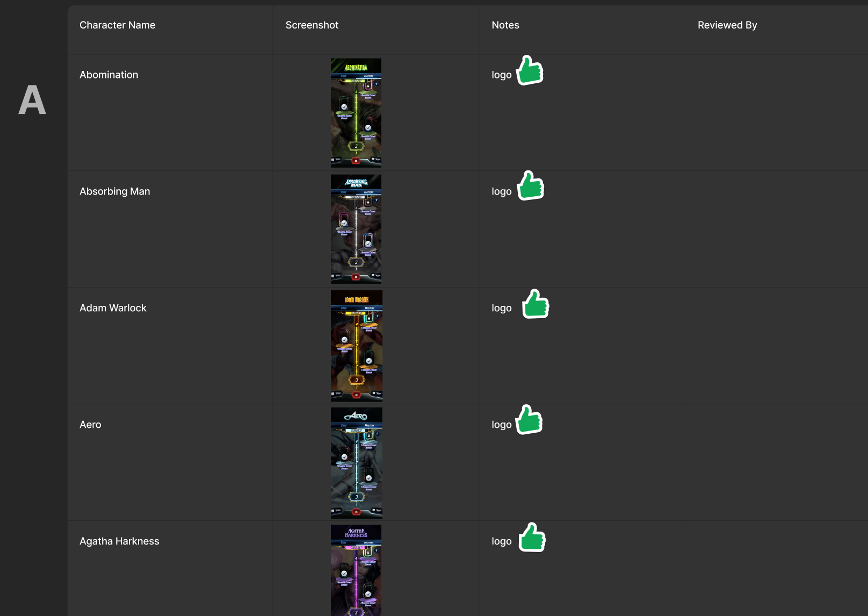868x616 pixels.
Task: Open the Aero screenshot thumbnail
Action: coord(357,463)
